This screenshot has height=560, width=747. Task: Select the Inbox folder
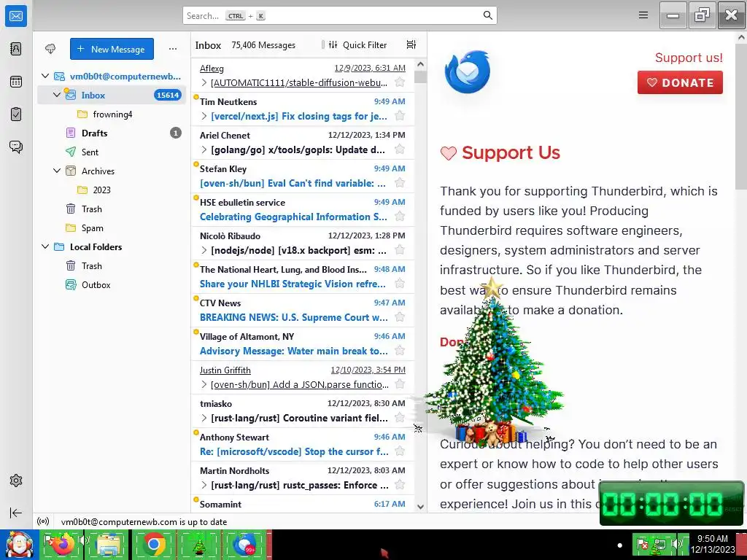[x=112, y=95]
